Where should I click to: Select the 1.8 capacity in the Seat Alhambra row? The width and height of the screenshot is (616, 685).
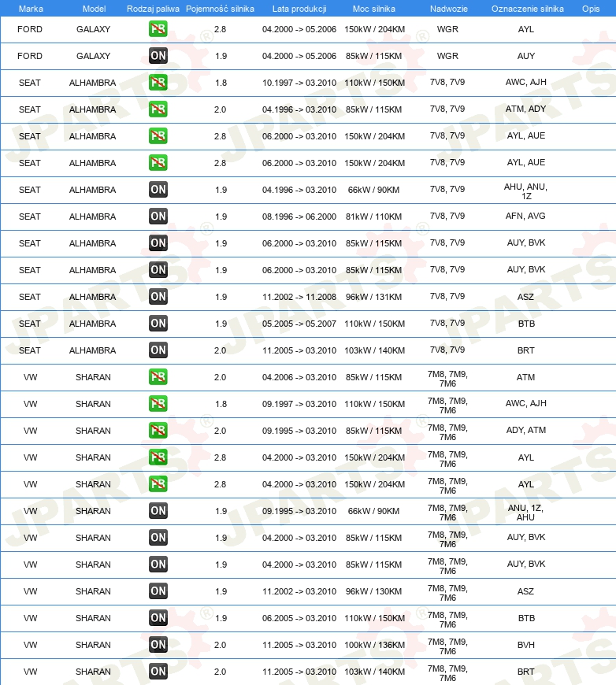(221, 83)
